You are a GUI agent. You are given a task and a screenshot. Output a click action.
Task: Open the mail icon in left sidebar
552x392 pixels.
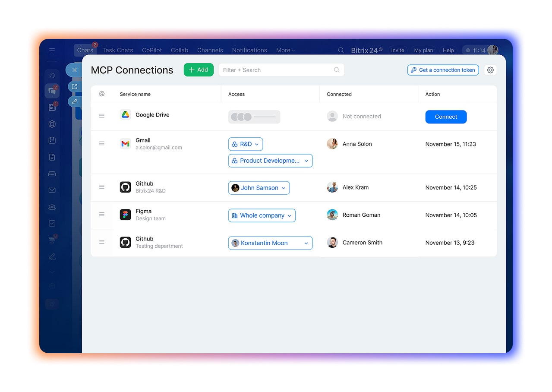point(52,190)
